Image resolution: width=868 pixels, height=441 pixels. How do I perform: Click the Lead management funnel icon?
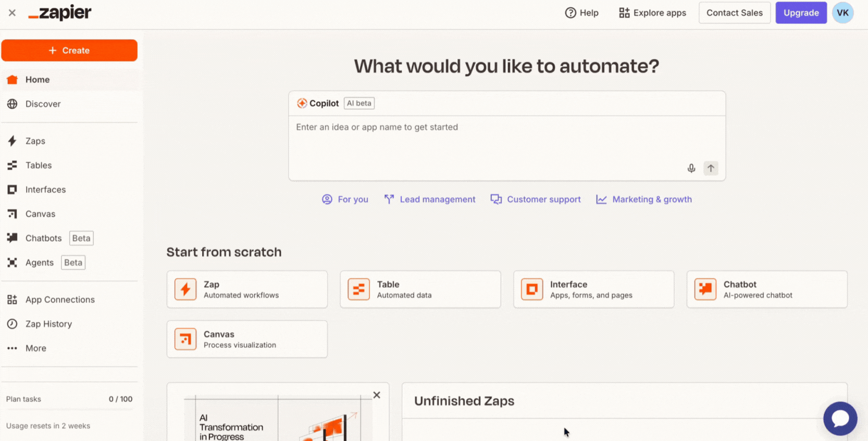click(389, 199)
